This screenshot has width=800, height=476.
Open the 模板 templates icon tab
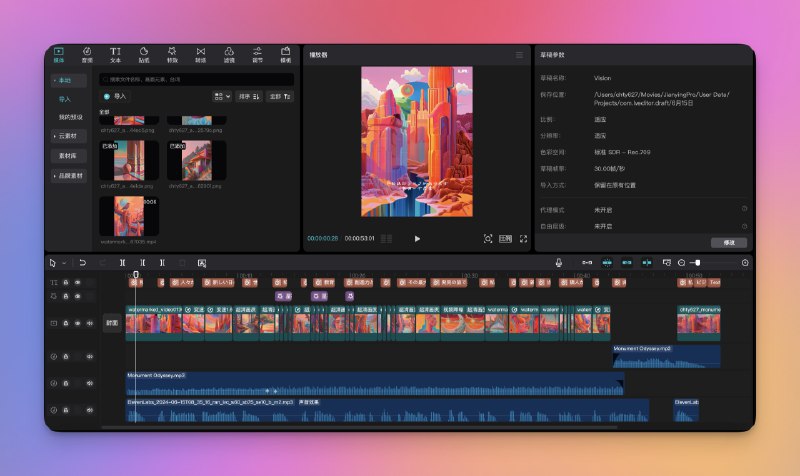click(286, 55)
